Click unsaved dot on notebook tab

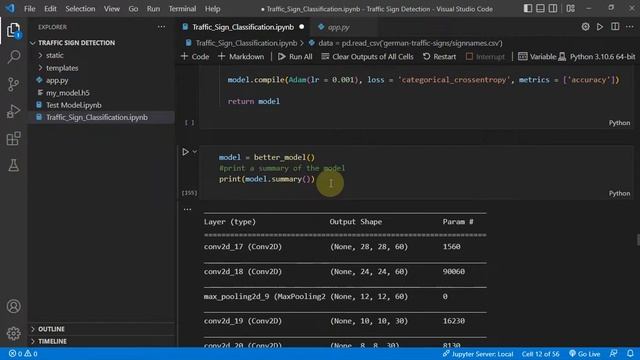pos(302,27)
